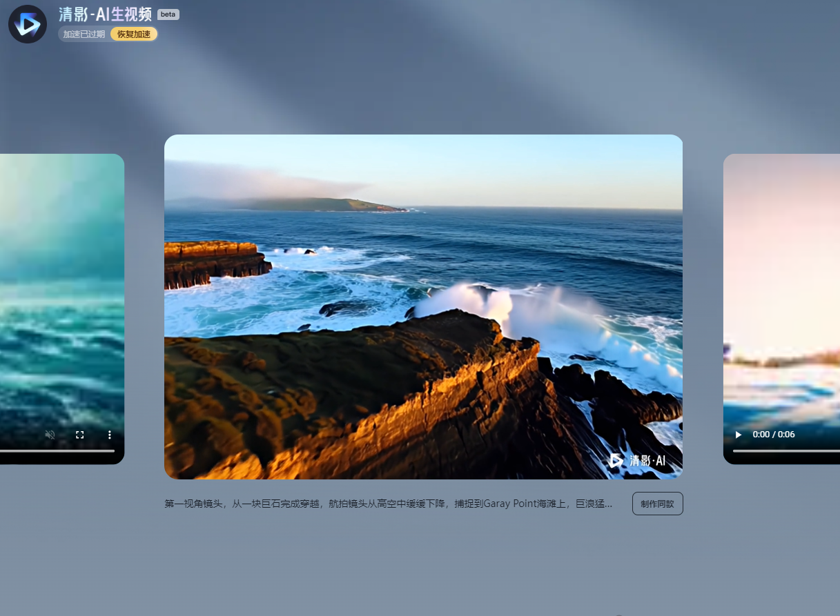This screenshot has height=616, width=840.
Task: Click the 清影 app logo icon
Action: pyautogui.click(x=28, y=24)
